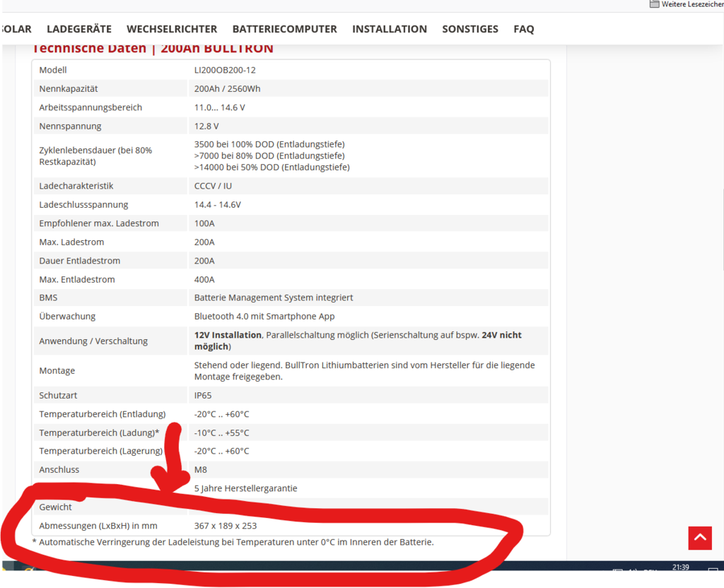Screen dimensions: 724x588
Task: Select the Stehend oder liegend description
Action: (x=364, y=370)
